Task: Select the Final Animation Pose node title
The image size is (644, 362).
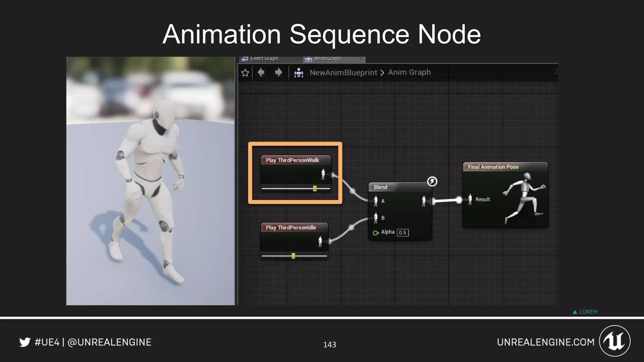Action: (493, 167)
